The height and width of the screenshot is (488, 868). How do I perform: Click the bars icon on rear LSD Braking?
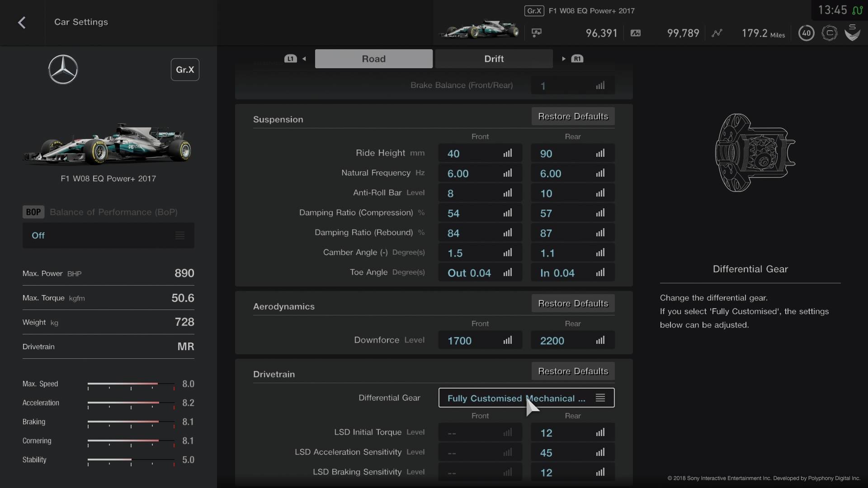click(x=600, y=472)
